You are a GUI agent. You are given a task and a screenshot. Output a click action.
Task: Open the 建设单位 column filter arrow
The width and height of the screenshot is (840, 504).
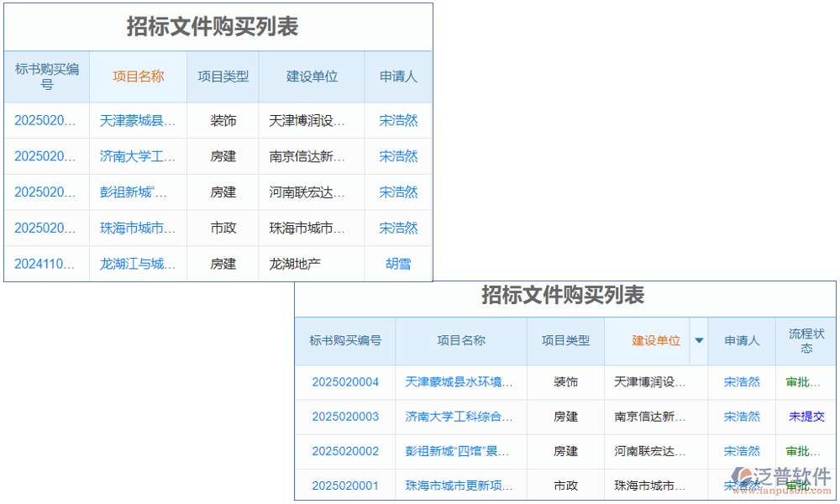pos(699,341)
